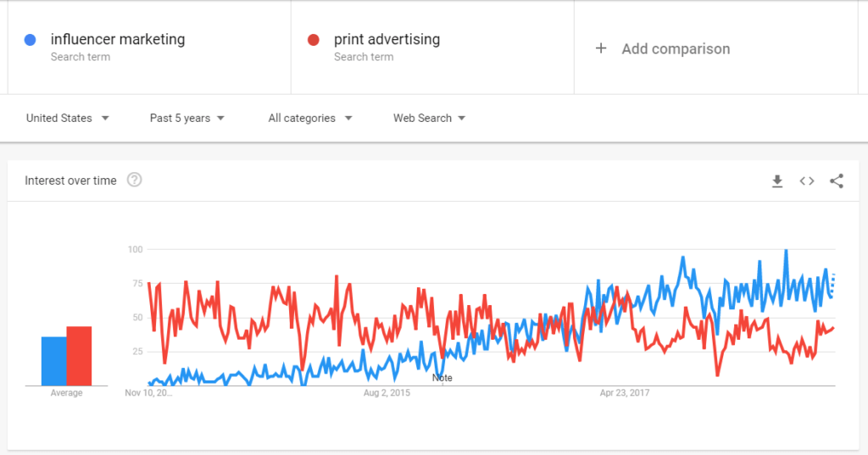
Task: Click the Note marker on the chart
Action: pyautogui.click(x=442, y=378)
